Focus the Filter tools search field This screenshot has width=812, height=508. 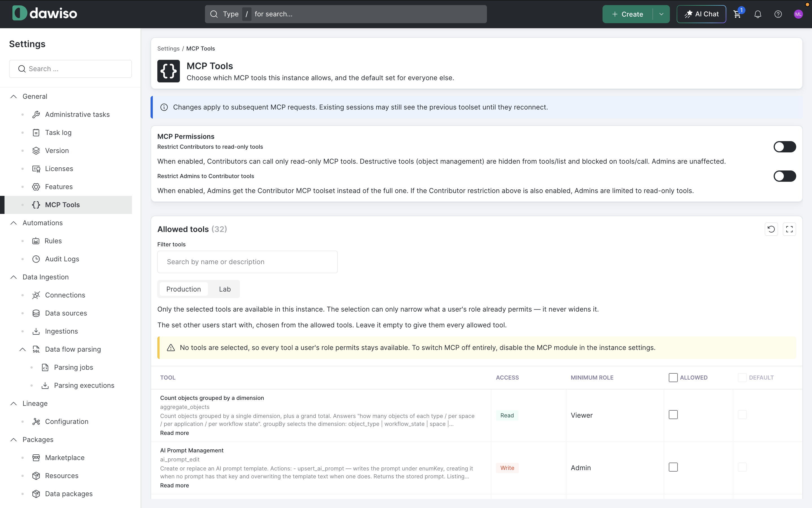pyautogui.click(x=247, y=262)
